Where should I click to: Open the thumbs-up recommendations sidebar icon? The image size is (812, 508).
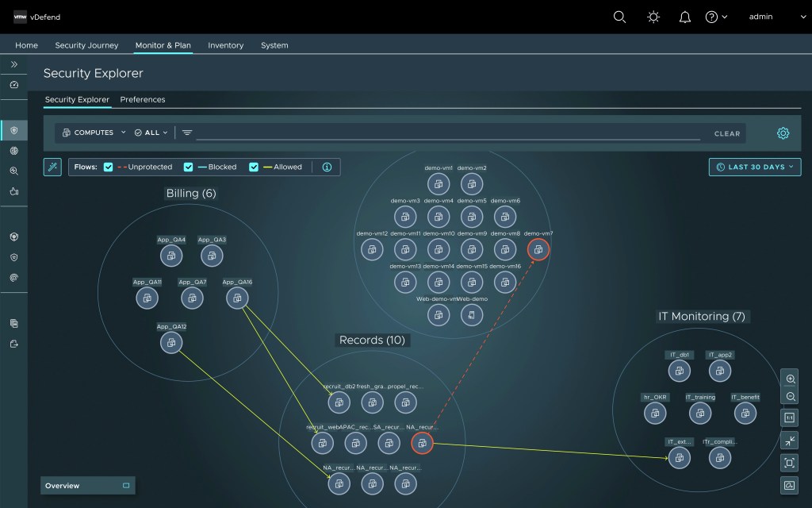pyautogui.click(x=14, y=191)
